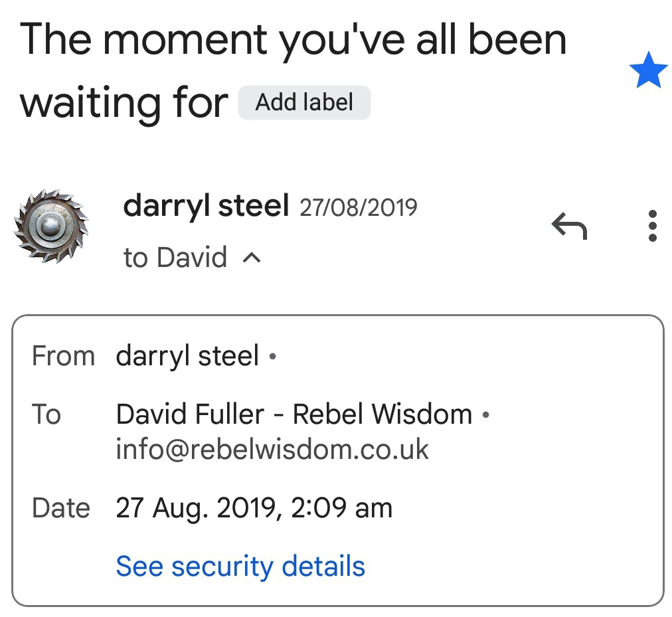
Task: Click the 'Date' field label
Action: [60, 508]
